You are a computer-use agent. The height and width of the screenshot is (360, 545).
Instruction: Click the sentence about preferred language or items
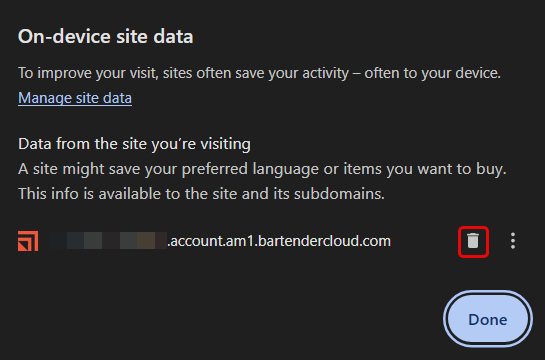[x=262, y=169]
